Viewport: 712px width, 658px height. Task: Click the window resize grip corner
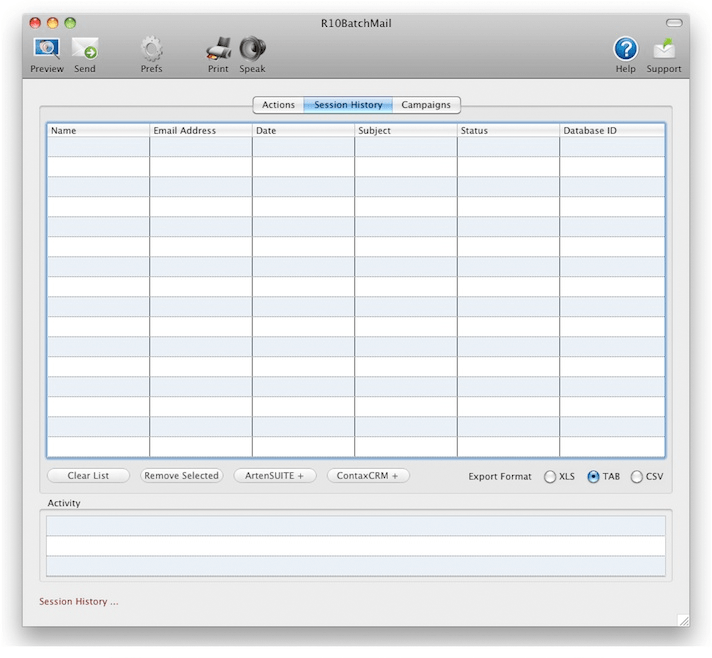pos(683,620)
